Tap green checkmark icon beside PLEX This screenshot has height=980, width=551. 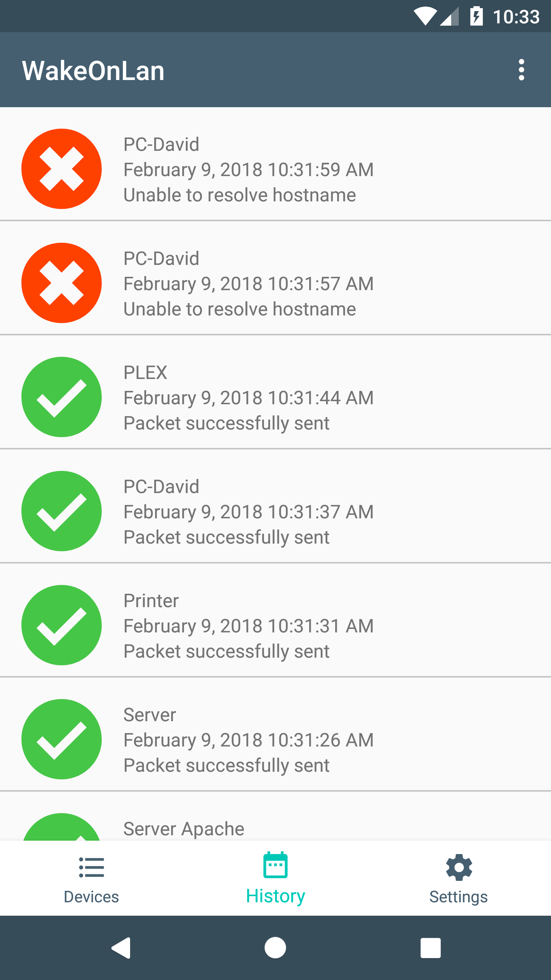(62, 397)
